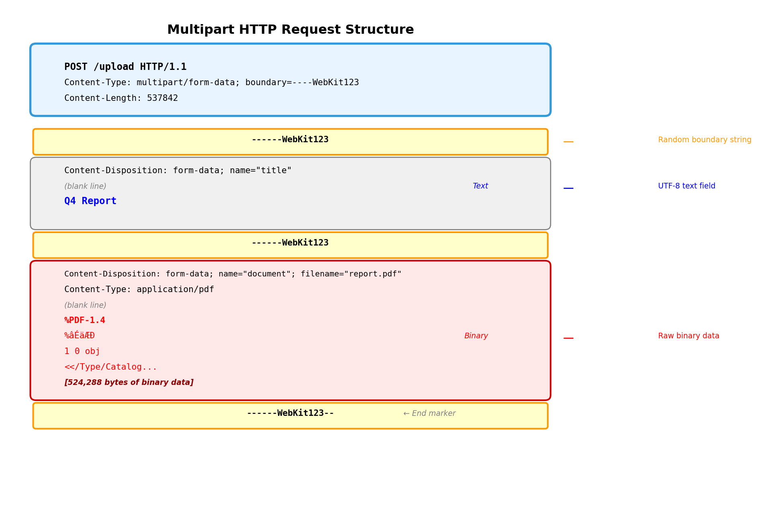Select the 'Content-Length: 537842' header line
The width and height of the screenshot is (759, 532).
(x=121, y=98)
